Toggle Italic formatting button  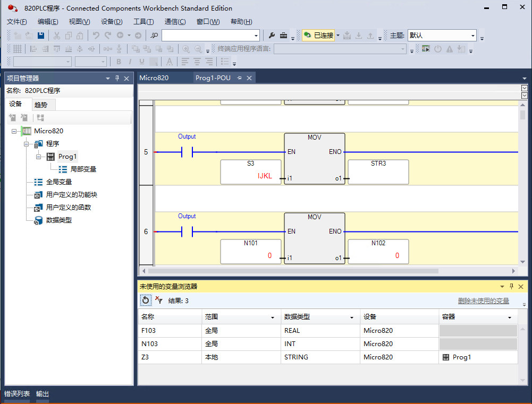coord(130,62)
